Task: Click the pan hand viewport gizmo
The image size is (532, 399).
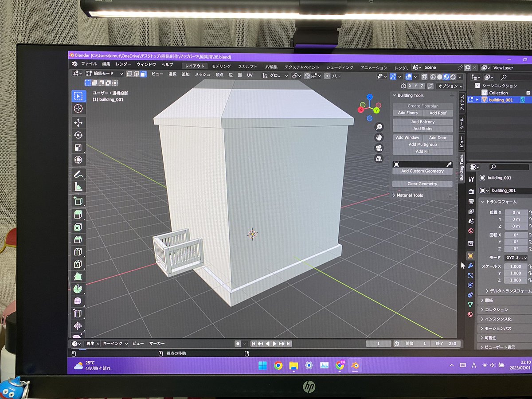Action: click(379, 137)
